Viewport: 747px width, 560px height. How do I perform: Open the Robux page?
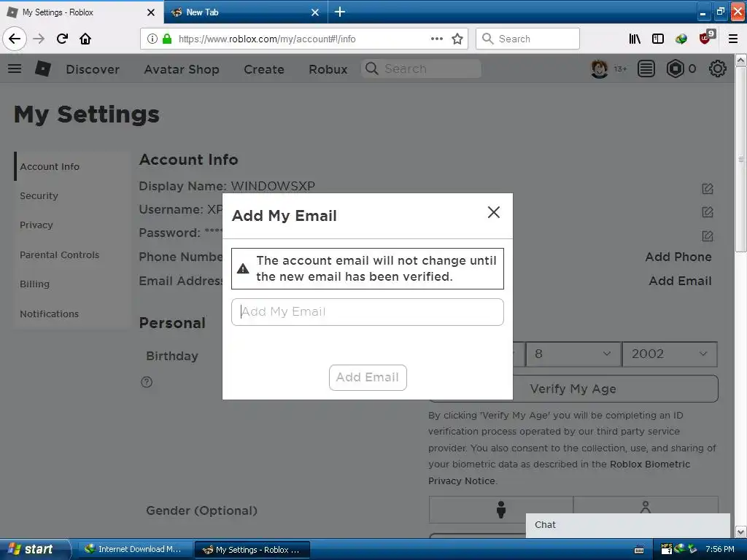point(328,69)
